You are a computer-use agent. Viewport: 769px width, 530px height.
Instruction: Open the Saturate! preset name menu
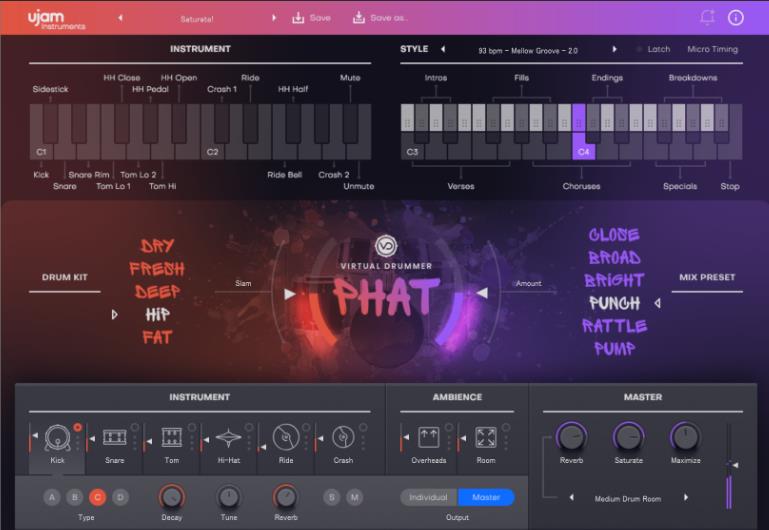(x=197, y=19)
